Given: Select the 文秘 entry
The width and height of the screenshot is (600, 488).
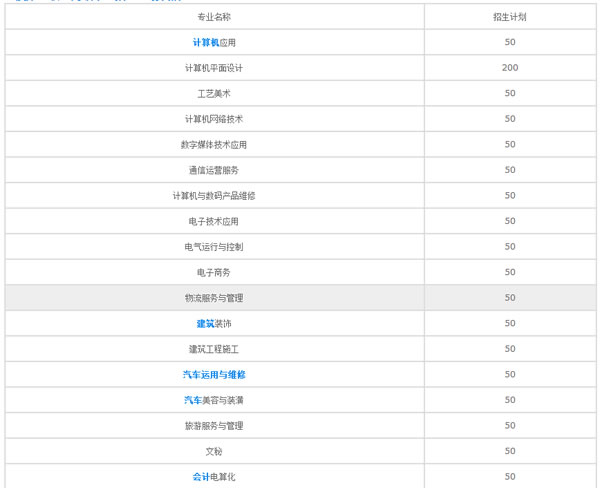Looking at the screenshot, I should tap(214, 451).
